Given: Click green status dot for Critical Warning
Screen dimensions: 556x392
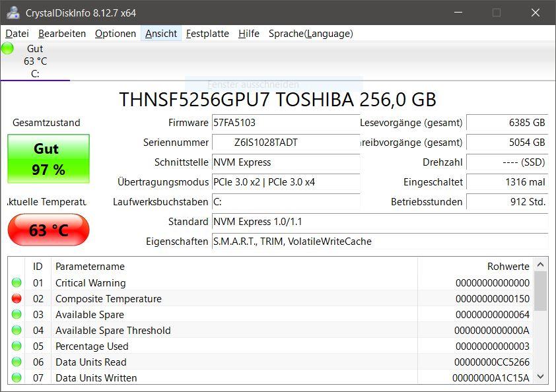Looking at the screenshot, I should click(x=17, y=283).
